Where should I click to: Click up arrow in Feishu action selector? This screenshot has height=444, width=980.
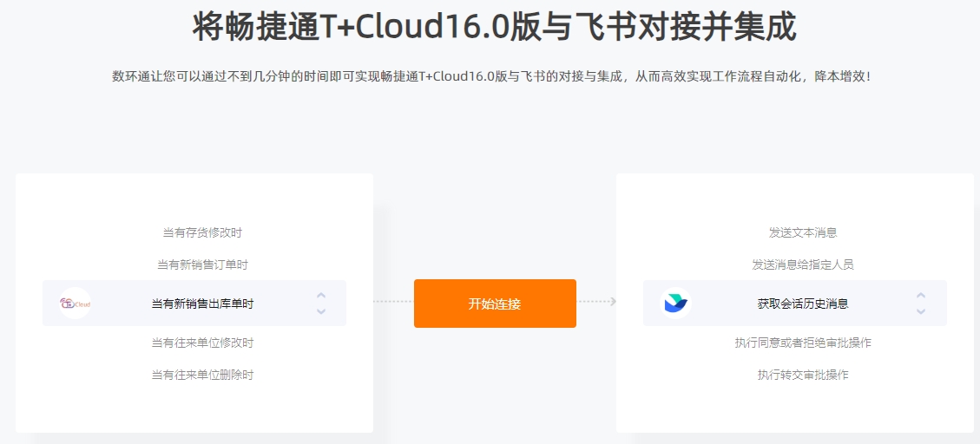[x=921, y=296]
